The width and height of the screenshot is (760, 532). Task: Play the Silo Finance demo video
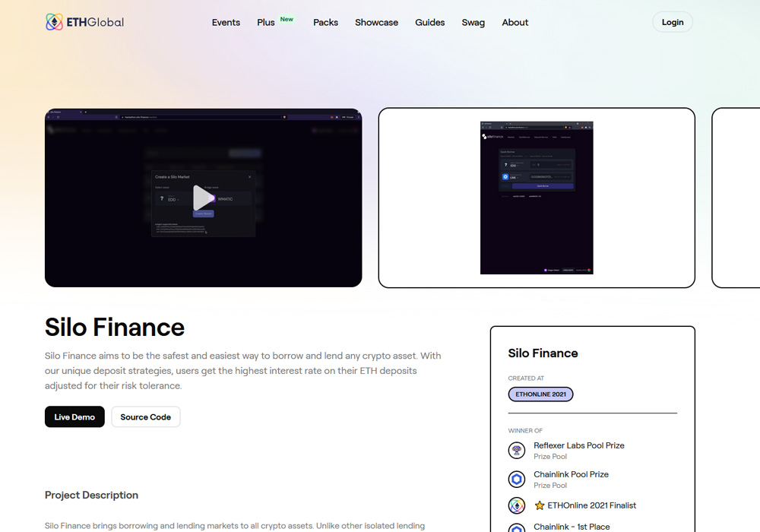coord(203,198)
